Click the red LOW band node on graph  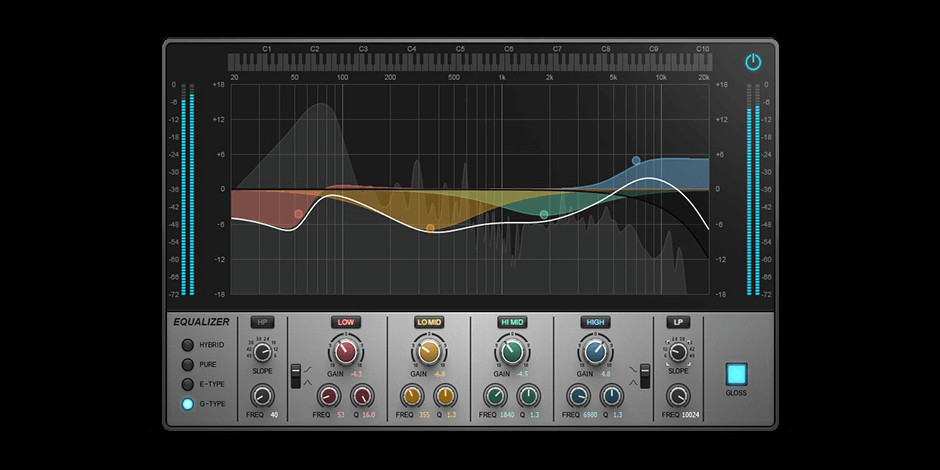pos(298,214)
